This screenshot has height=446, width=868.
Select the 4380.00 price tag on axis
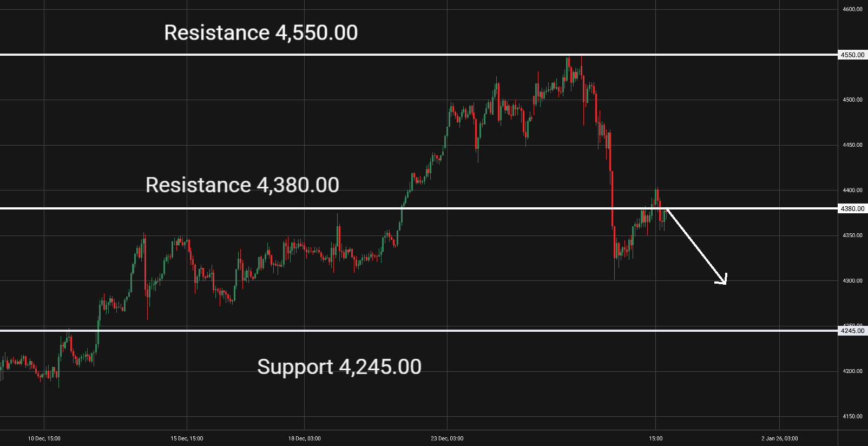click(852, 208)
